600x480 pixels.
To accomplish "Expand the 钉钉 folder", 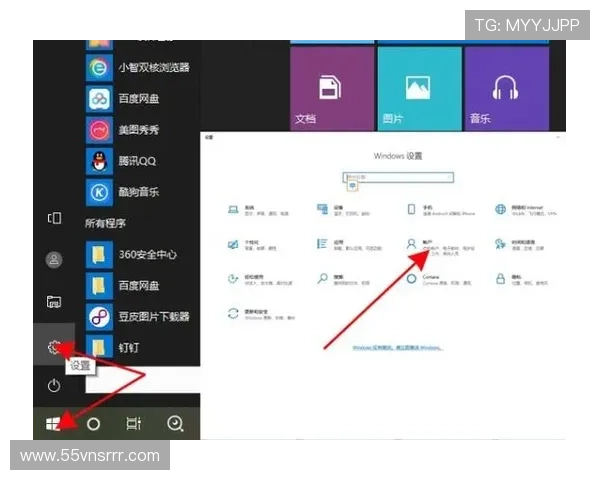I will (113, 348).
